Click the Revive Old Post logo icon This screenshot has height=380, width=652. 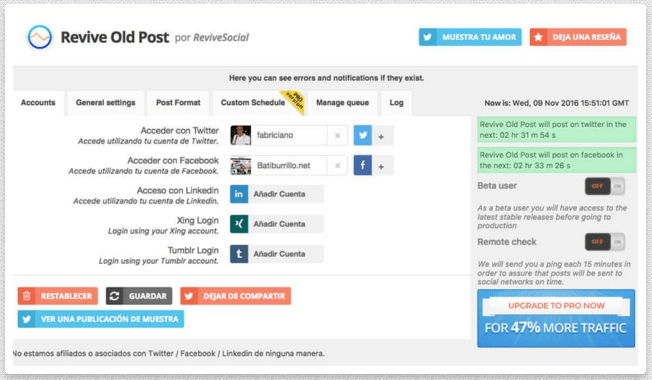click(x=40, y=37)
